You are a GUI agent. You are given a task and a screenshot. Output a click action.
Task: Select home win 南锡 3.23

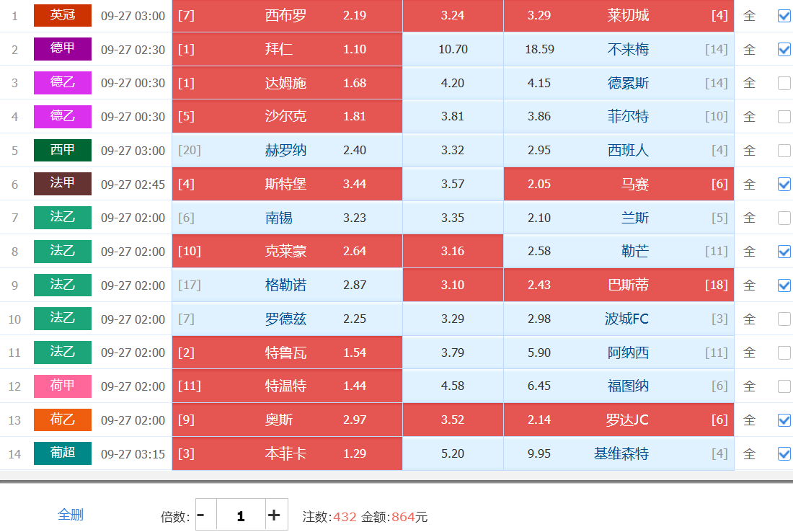(287, 218)
